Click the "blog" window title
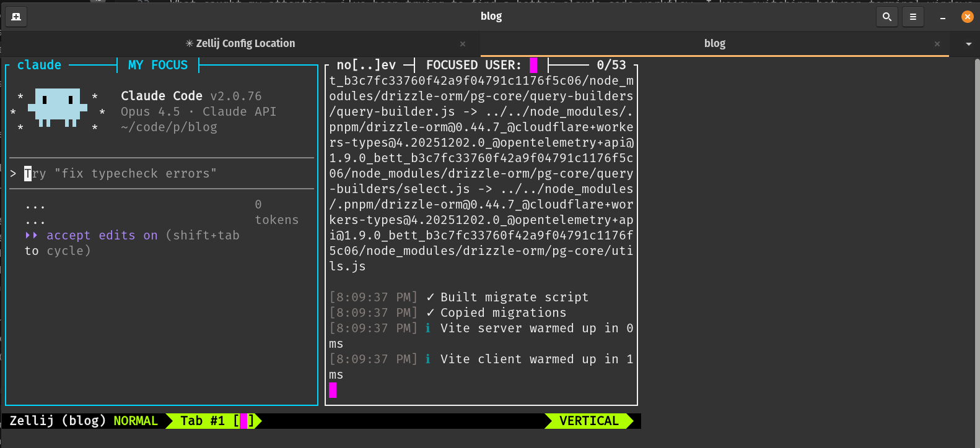The height and width of the screenshot is (448, 980). (491, 16)
